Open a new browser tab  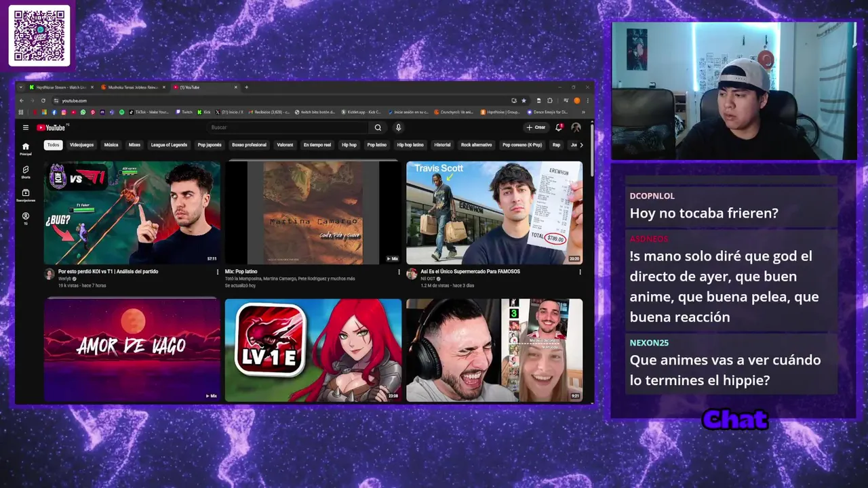[246, 87]
